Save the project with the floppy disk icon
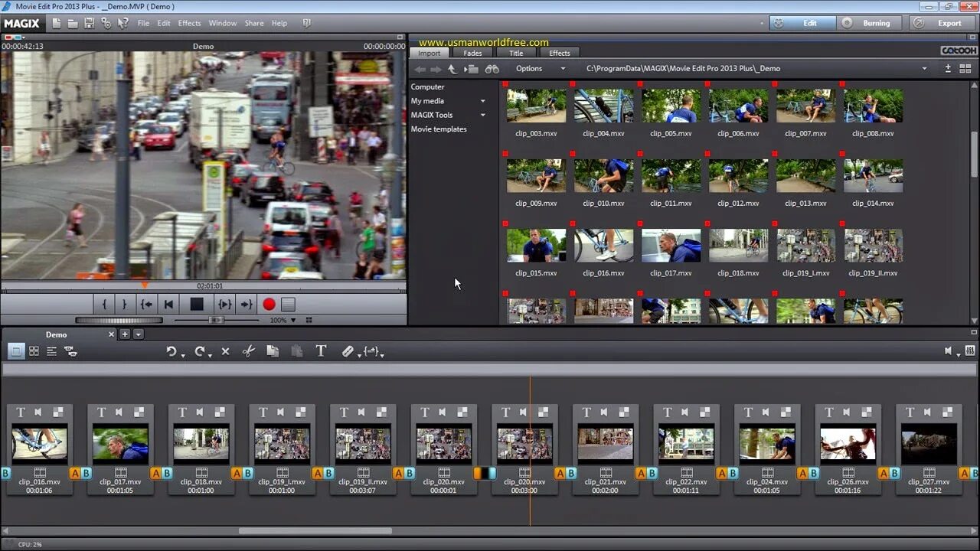The height and width of the screenshot is (551, 980). tap(90, 23)
